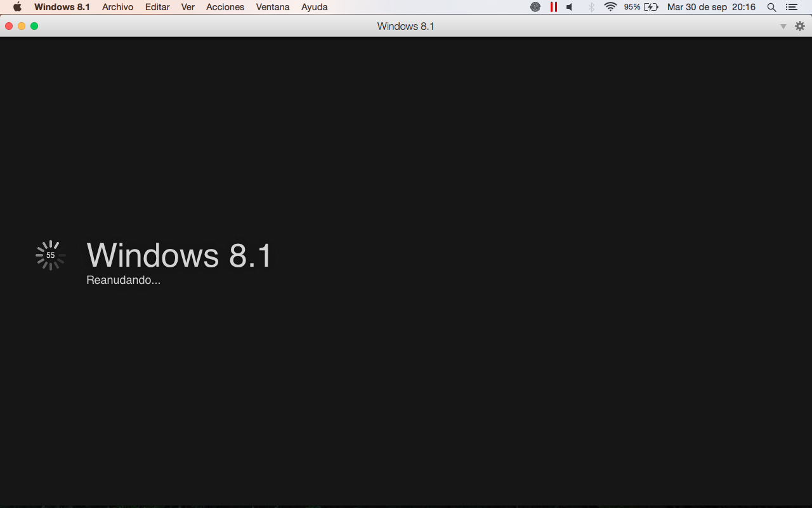Open the virtual machine settings gear
Screen dimensions: 812x508
tap(800, 26)
